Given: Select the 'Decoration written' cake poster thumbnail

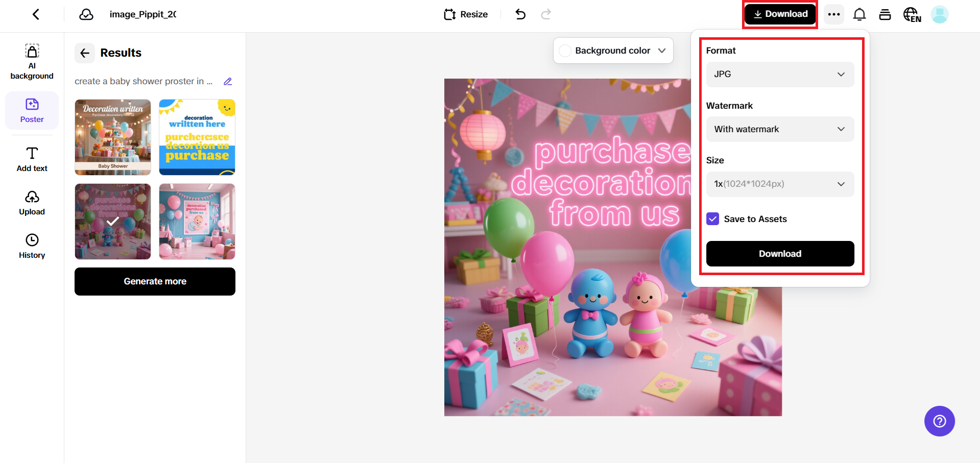Looking at the screenshot, I should pos(113,137).
